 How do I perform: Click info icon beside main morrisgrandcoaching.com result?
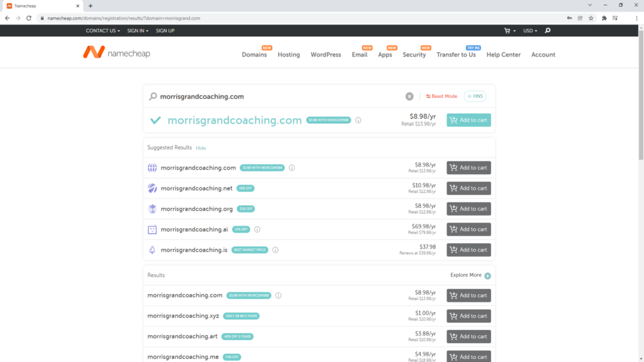tap(358, 120)
